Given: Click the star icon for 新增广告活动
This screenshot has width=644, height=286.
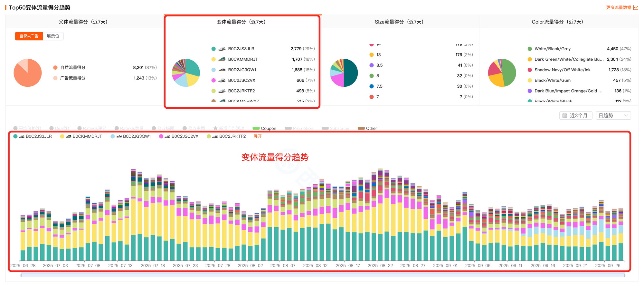Looking at the screenshot, I should pyautogui.click(x=215, y=128).
